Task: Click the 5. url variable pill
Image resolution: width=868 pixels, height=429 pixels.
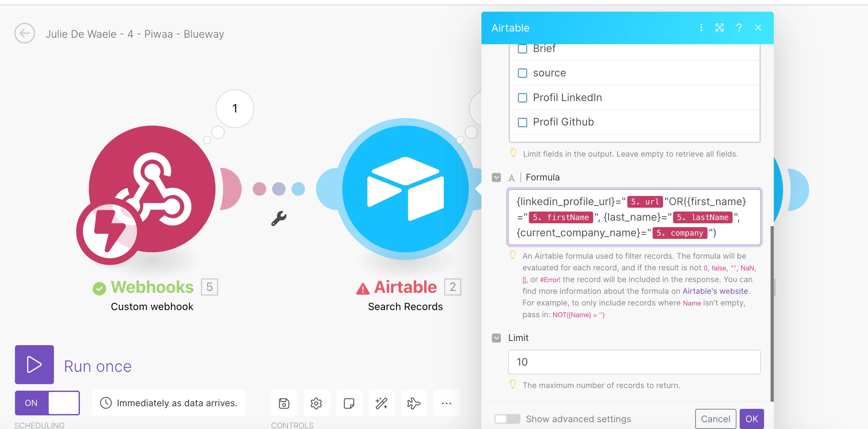Action: tap(645, 201)
